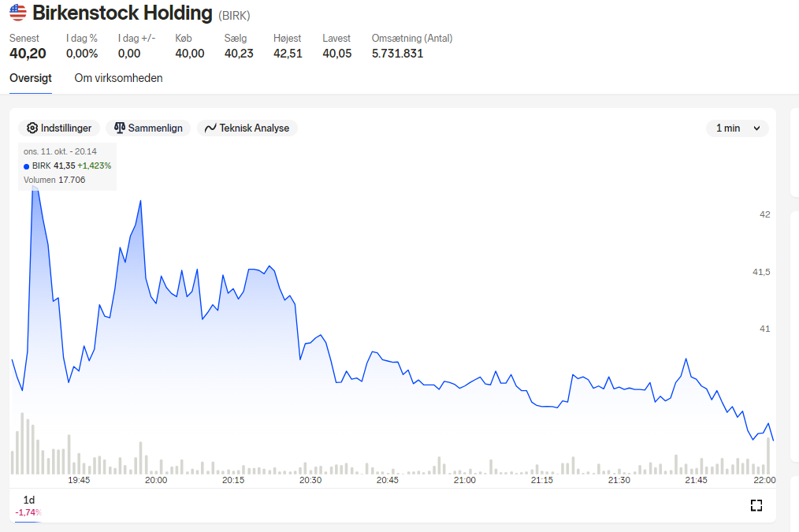This screenshot has height=532, width=799.
Task: Select the Oversigt tab
Action: point(31,78)
